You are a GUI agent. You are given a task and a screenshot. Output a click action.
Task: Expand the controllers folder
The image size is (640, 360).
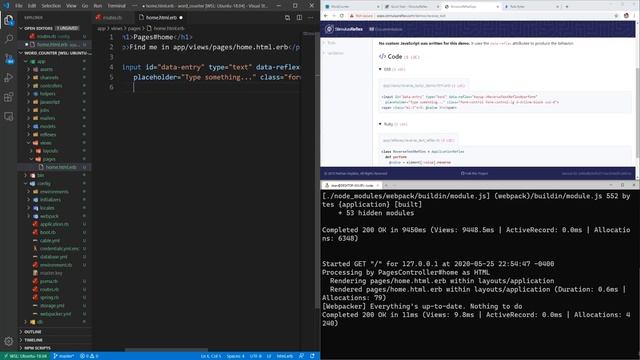pos(55,85)
